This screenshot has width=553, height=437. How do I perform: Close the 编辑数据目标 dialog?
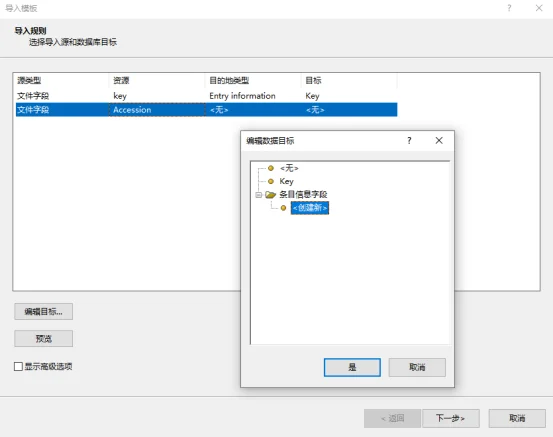coord(439,140)
